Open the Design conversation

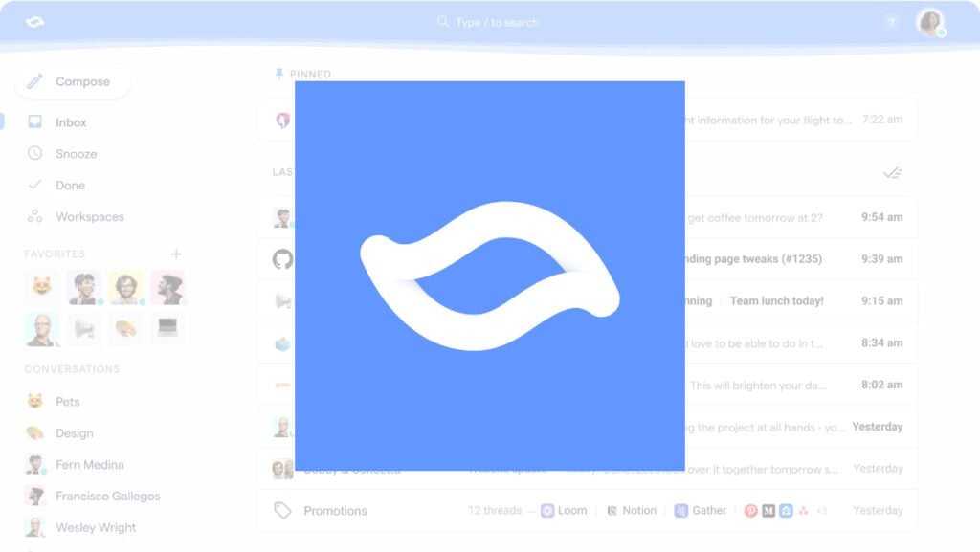point(60,432)
